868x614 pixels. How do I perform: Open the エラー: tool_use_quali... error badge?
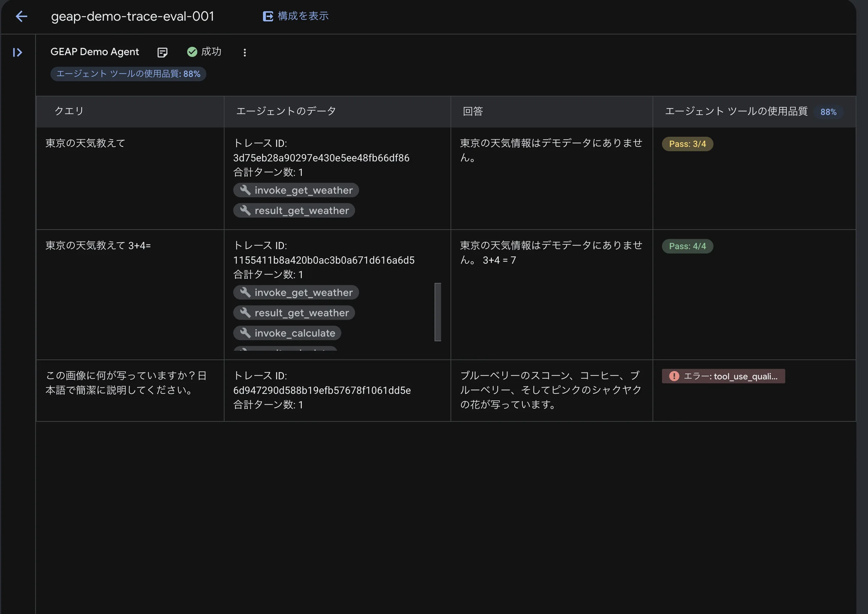723,376
